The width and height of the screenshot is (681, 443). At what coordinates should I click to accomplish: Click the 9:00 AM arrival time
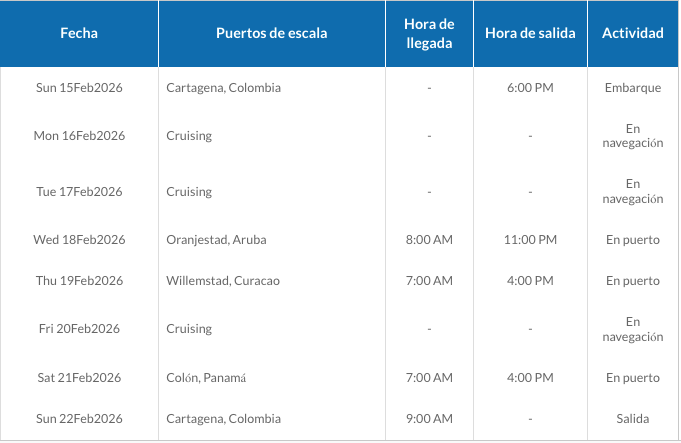click(x=429, y=419)
